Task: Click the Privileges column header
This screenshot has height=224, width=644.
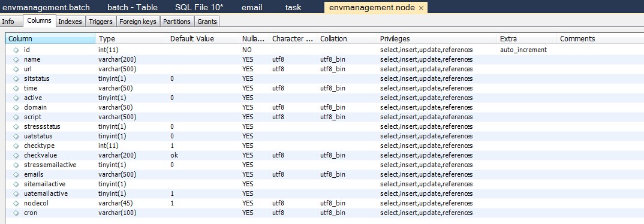Action: (437, 38)
